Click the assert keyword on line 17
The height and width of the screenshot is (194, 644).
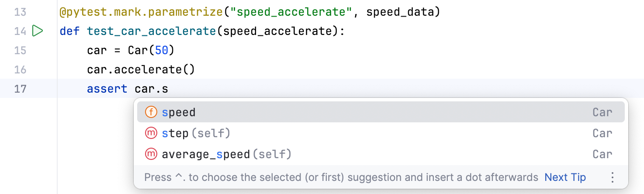pos(107,89)
